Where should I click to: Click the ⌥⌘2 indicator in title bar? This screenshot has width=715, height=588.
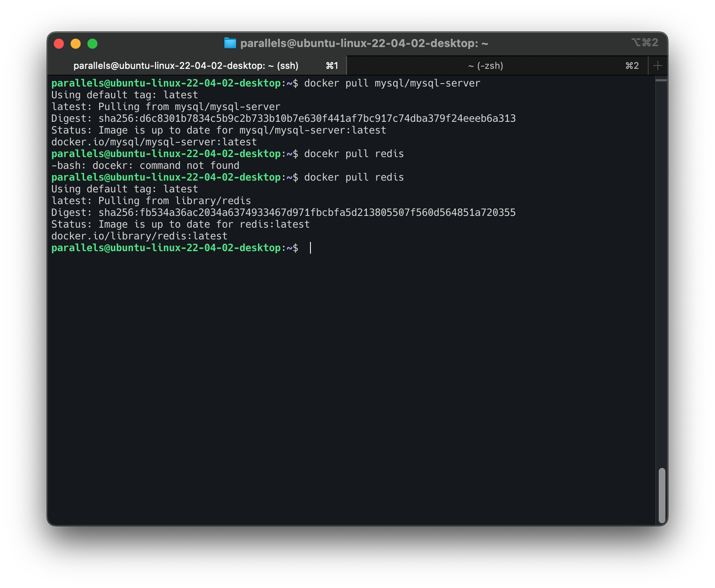[644, 42]
